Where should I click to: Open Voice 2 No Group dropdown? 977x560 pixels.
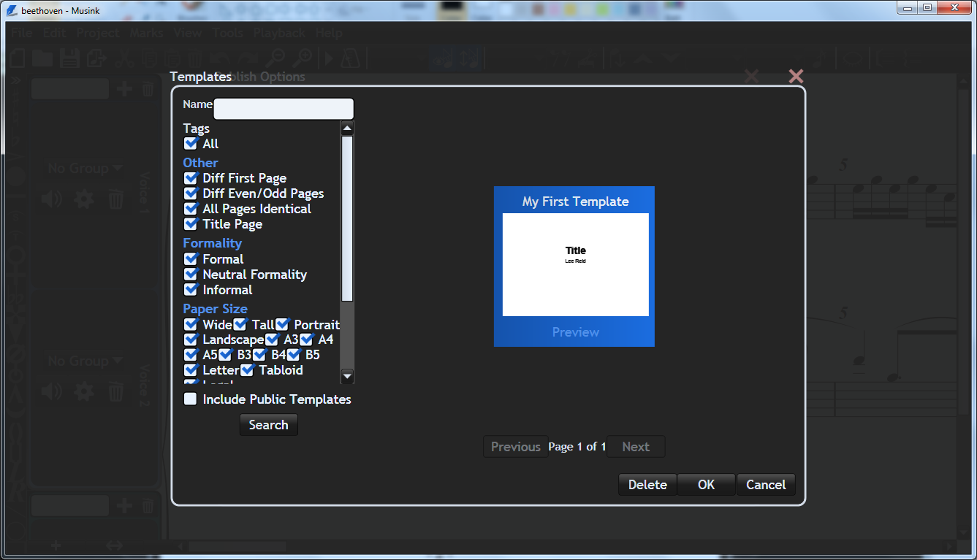[84, 361]
